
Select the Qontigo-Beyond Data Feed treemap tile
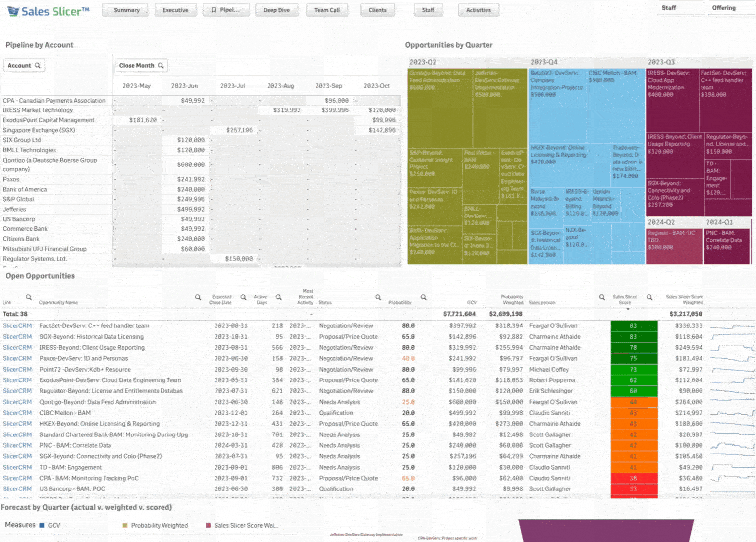[440, 108]
